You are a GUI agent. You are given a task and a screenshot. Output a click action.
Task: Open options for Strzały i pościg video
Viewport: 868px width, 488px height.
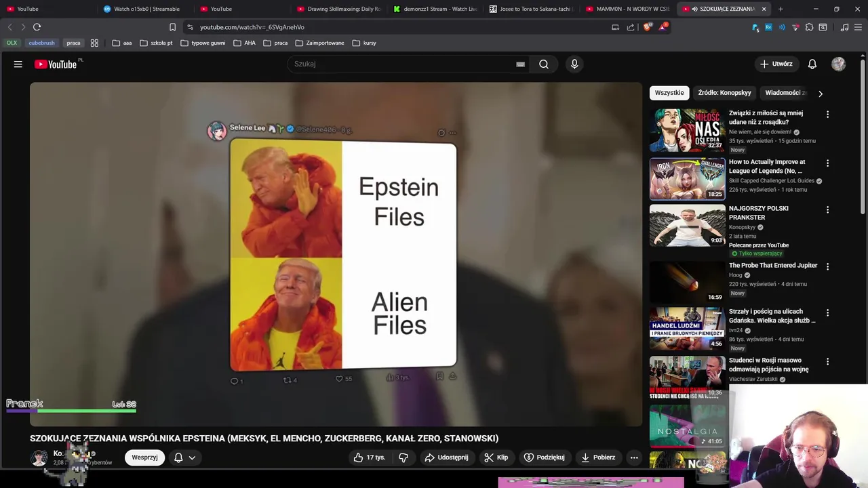pos(827,312)
